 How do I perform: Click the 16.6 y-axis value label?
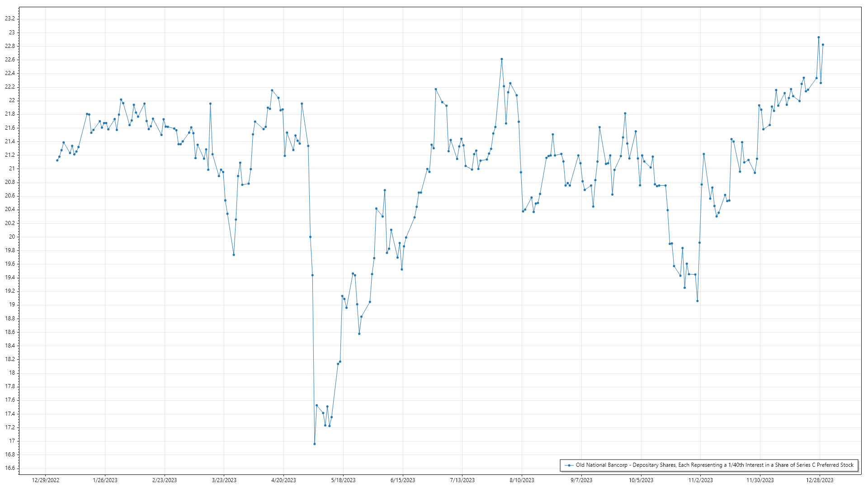coord(10,468)
